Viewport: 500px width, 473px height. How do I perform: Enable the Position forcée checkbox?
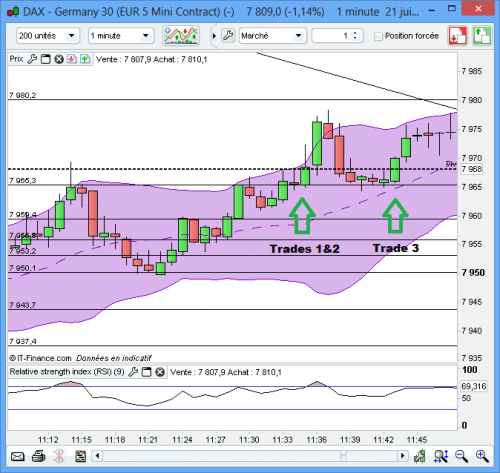tap(378, 36)
